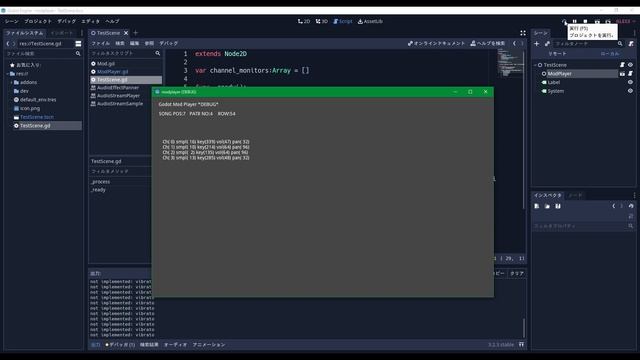Open AudioStreamSample help page
This screenshot has height=360, width=640.
click(x=120, y=104)
